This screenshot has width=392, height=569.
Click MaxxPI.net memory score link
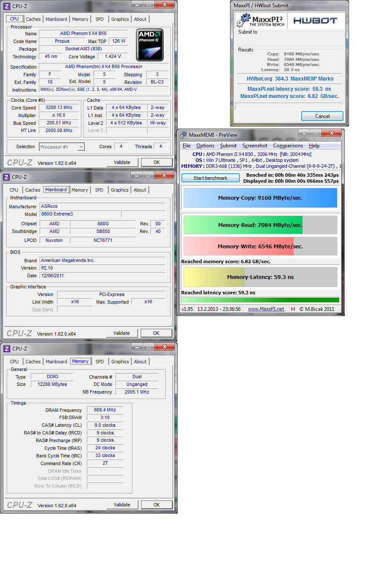(290, 96)
